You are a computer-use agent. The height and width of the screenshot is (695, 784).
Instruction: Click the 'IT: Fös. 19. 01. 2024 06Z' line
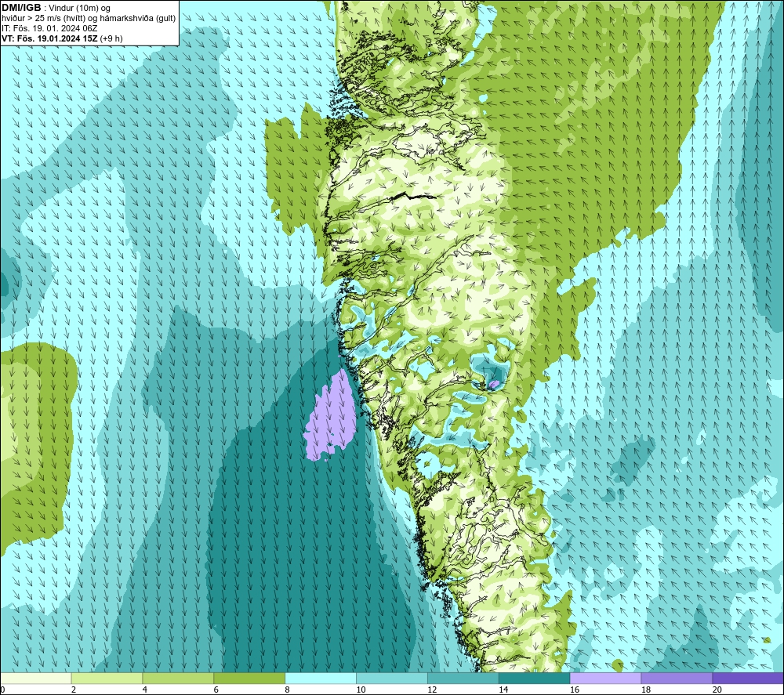click(49, 28)
